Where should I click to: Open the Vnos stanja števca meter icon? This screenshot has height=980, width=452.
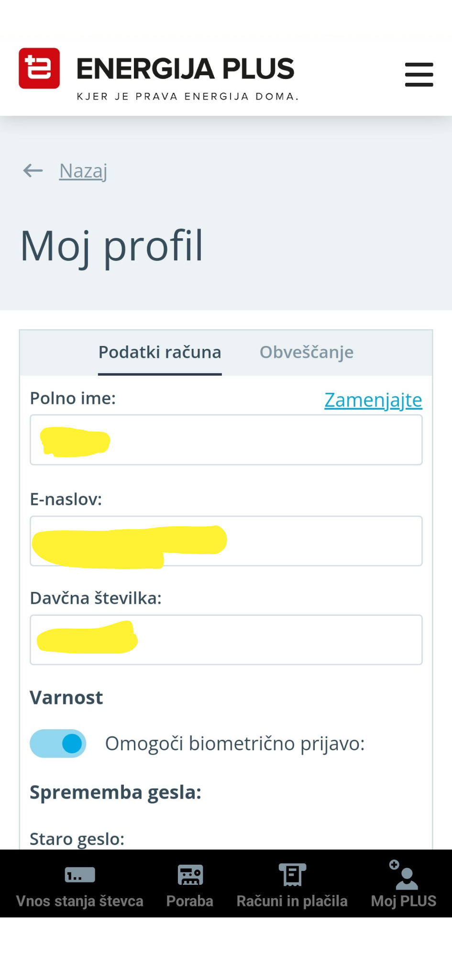[80, 875]
